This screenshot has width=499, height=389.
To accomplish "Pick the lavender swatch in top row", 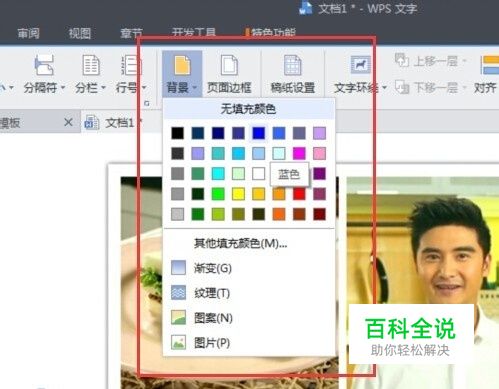I will click(x=319, y=133).
